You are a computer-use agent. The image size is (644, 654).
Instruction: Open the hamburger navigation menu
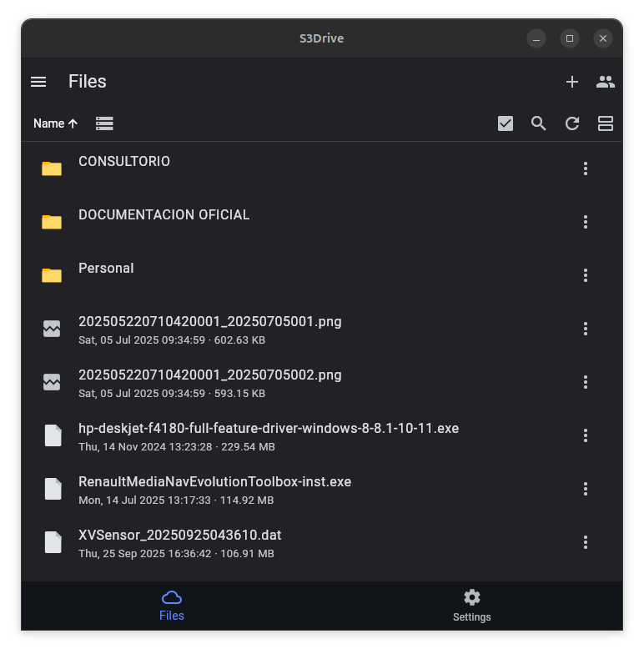38,82
